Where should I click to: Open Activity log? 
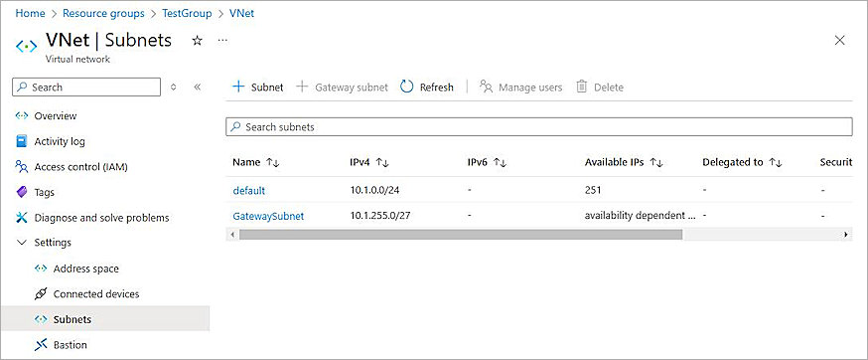click(60, 141)
